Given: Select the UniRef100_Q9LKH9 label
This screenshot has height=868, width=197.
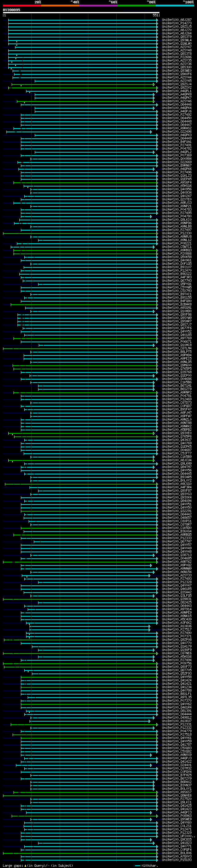Looking at the screenshot, I should [177, 464].
